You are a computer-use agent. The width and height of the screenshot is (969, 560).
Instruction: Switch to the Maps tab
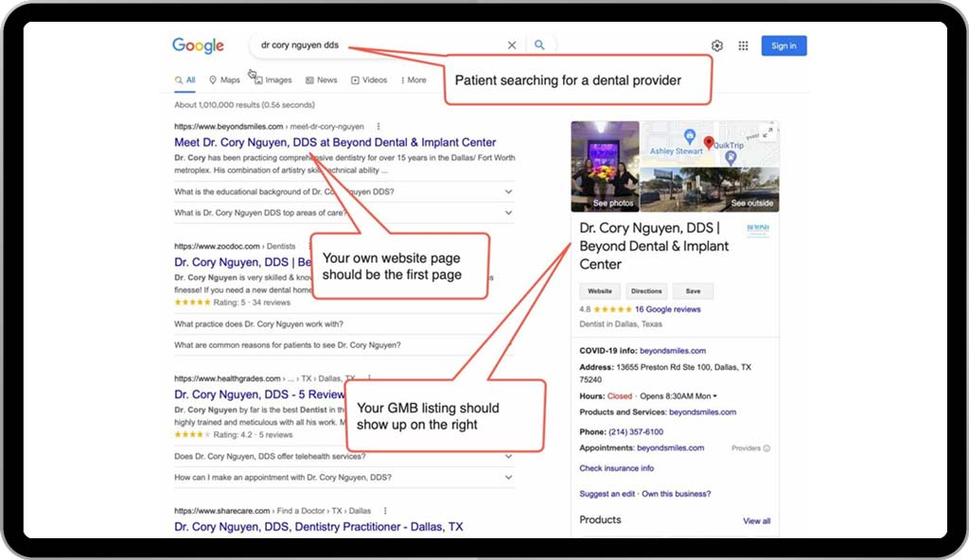click(x=224, y=79)
